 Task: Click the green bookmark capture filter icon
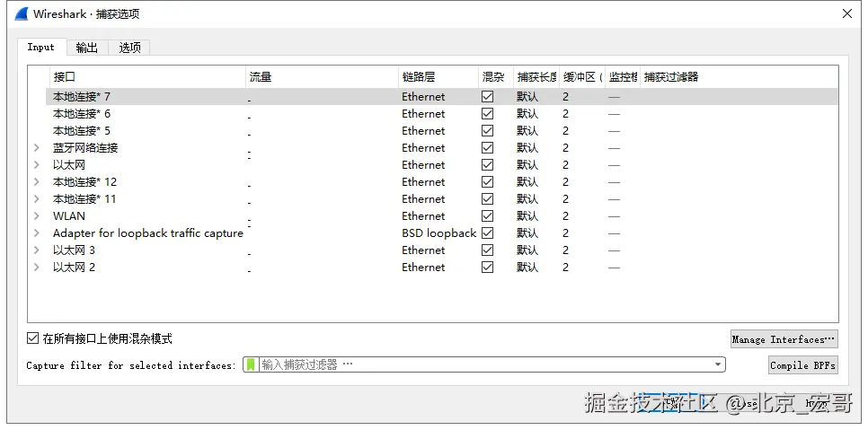[x=251, y=364]
